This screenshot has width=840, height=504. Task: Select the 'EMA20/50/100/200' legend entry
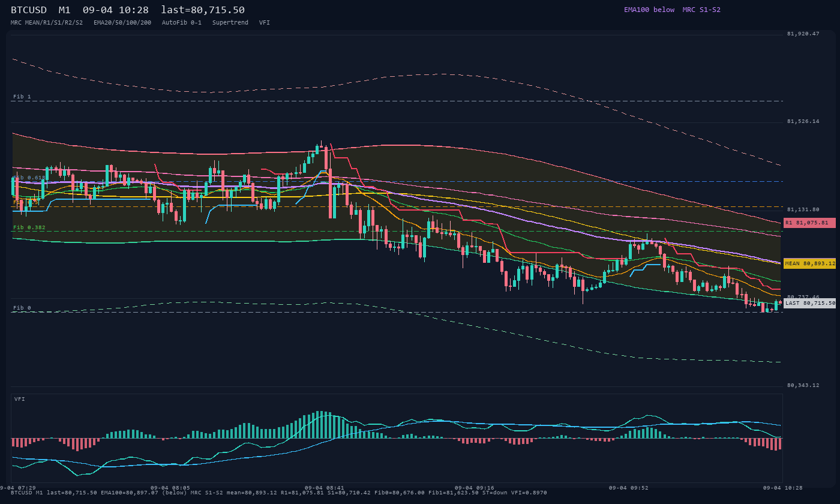point(122,22)
